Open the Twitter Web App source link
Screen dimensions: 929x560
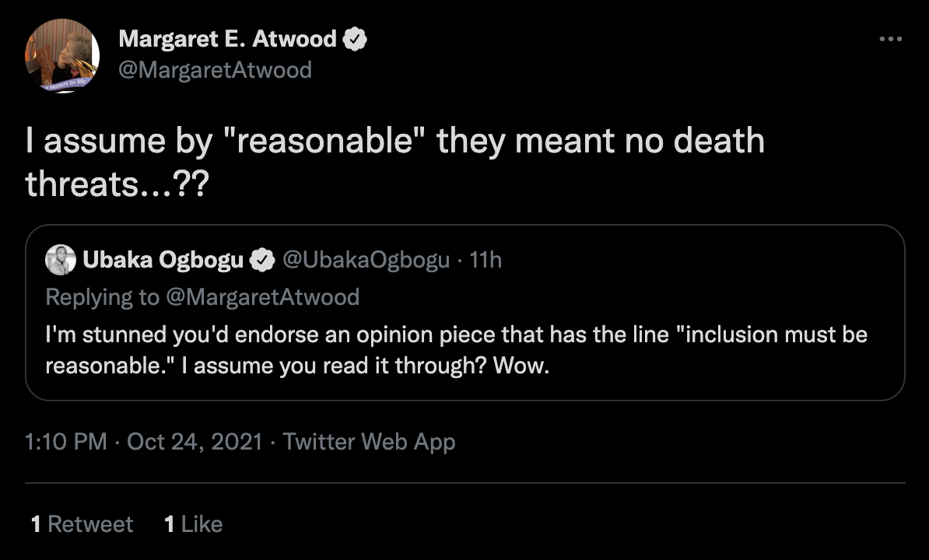tap(369, 442)
